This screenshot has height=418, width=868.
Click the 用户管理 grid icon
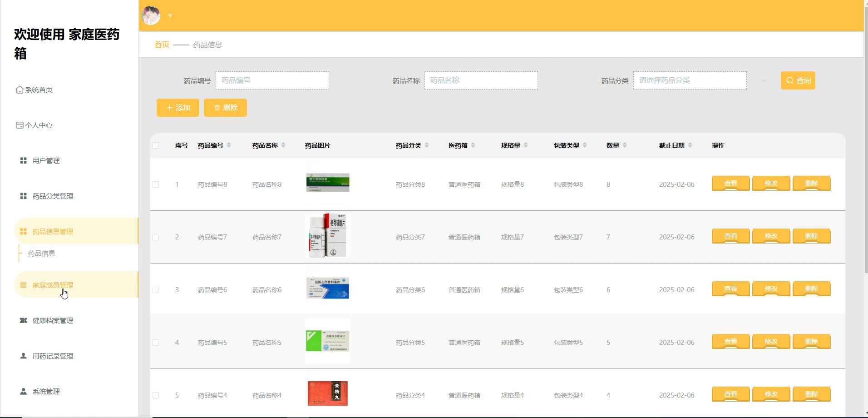coord(23,161)
